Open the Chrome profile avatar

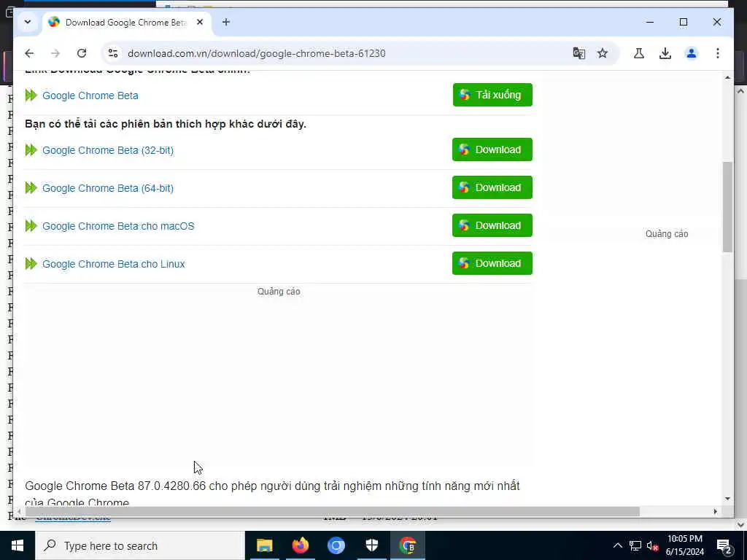[x=692, y=53]
